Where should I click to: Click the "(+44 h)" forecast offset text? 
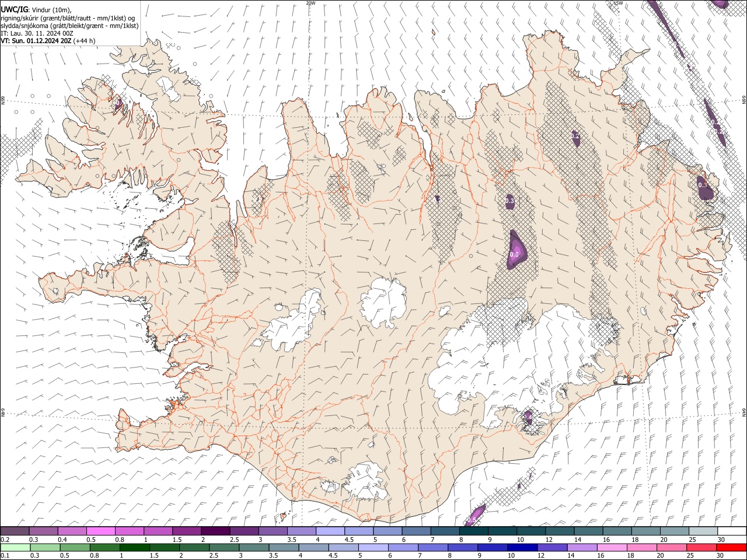85,41
